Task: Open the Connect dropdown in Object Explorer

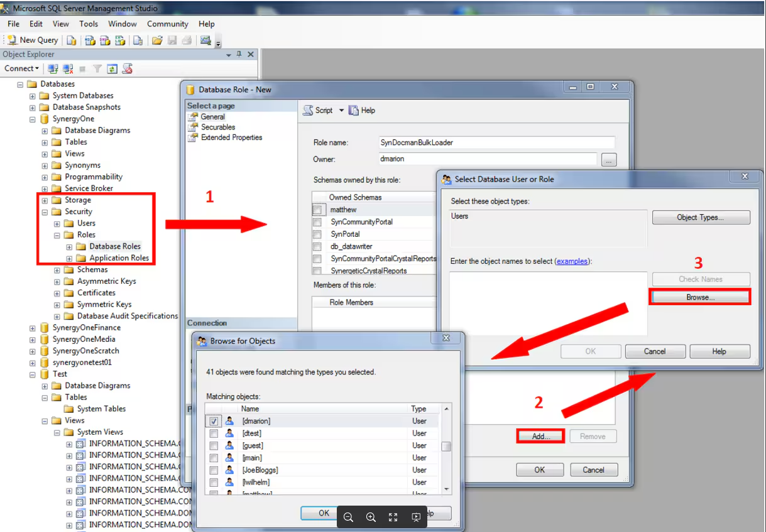Action: pyautogui.click(x=21, y=68)
